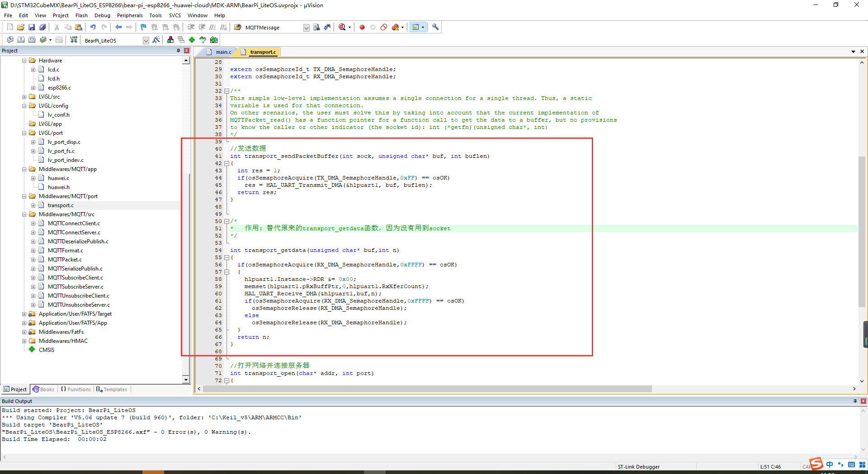Insert a bookmark on current line

tap(143, 27)
